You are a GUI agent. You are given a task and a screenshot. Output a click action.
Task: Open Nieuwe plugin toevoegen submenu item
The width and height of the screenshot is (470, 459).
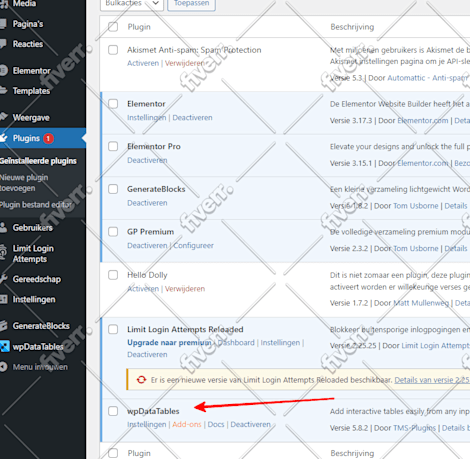point(24,183)
